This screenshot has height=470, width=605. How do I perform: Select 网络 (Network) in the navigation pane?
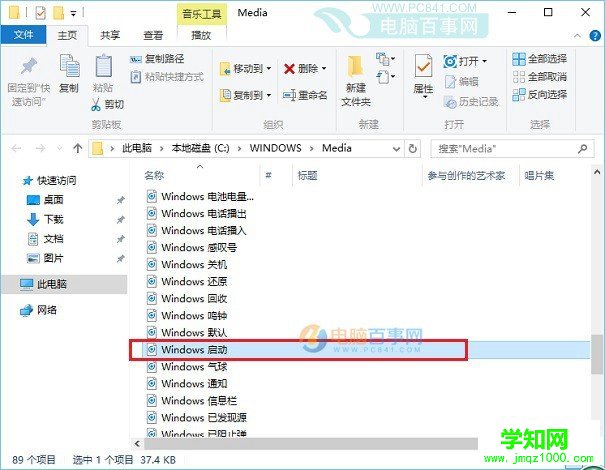click(x=39, y=310)
